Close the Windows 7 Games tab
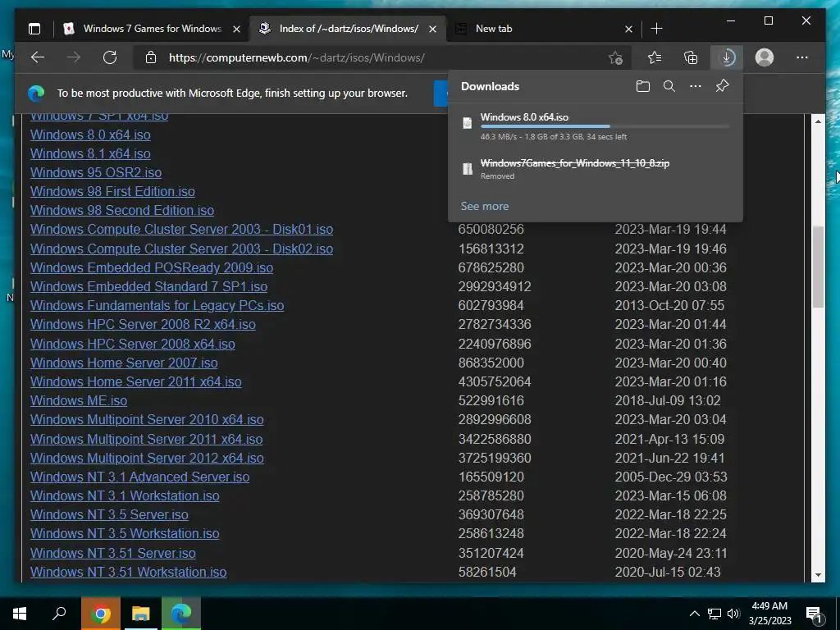Viewport: 840px width, 630px height. pyautogui.click(x=236, y=30)
